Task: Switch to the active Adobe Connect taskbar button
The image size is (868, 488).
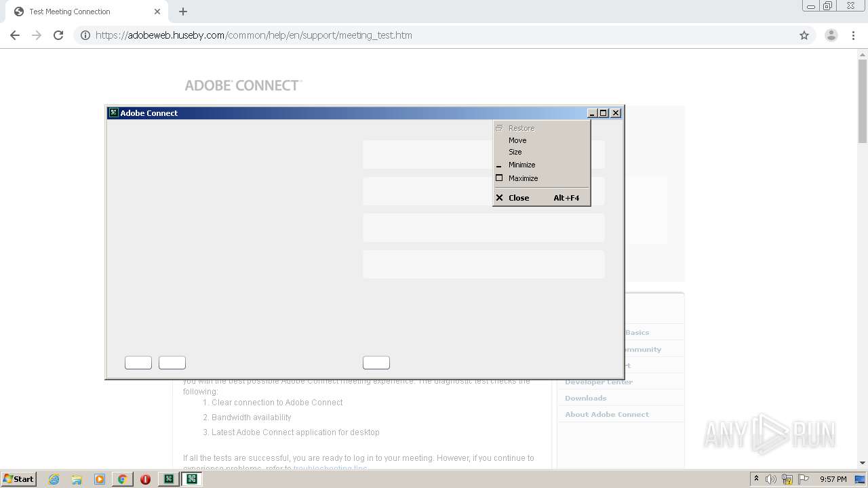Action: pyautogui.click(x=192, y=479)
